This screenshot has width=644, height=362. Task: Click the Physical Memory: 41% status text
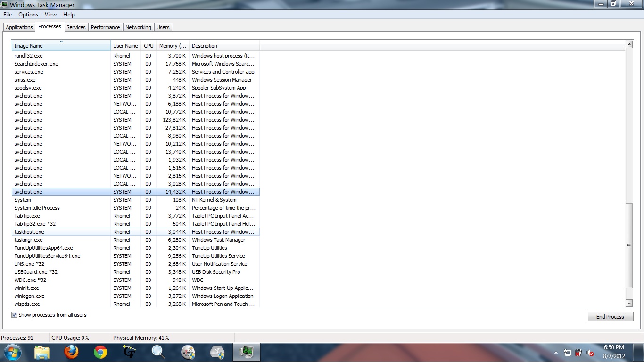(x=141, y=338)
